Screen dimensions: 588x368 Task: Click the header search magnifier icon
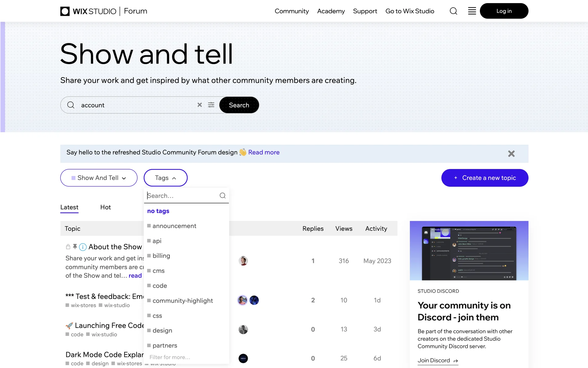pyautogui.click(x=453, y=11)
